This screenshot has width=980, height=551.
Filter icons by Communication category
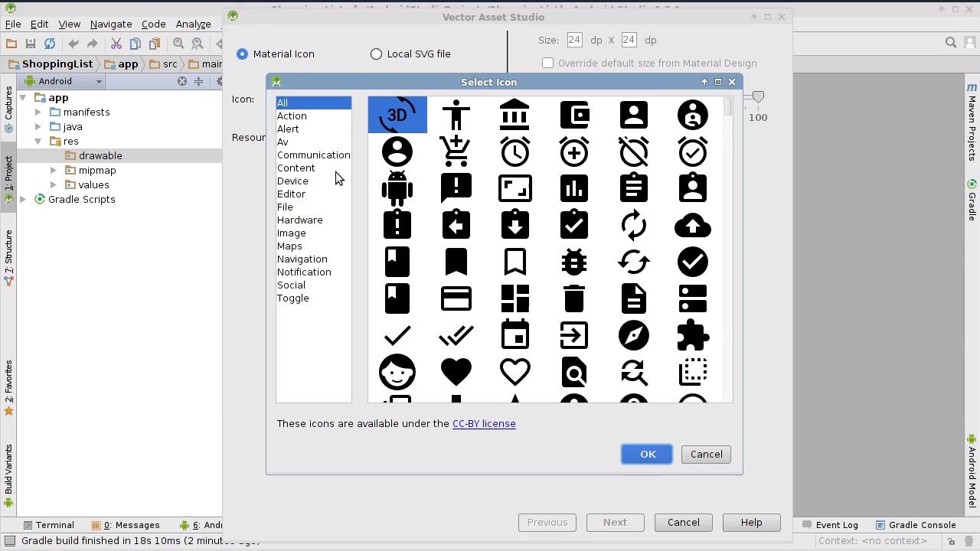(x=313, y=155)
